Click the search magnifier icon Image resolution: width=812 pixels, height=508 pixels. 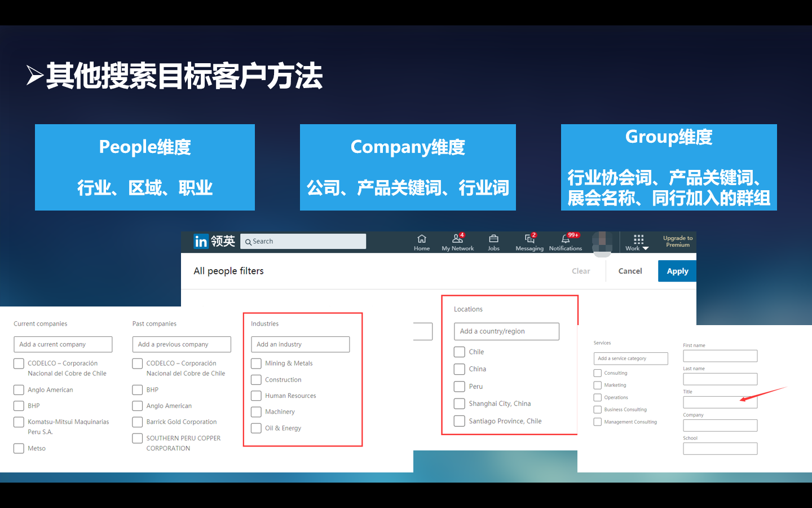[x=249, y=241]
